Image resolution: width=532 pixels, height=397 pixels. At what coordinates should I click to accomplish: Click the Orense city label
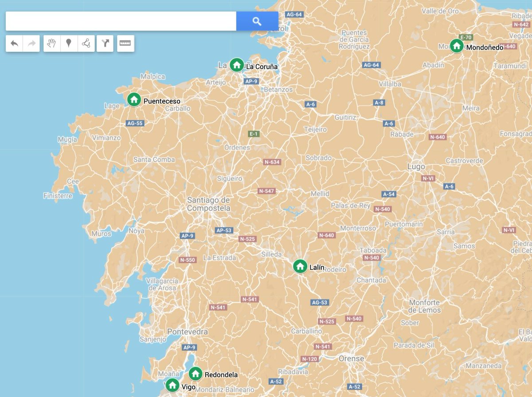click(x=351, y=358)
